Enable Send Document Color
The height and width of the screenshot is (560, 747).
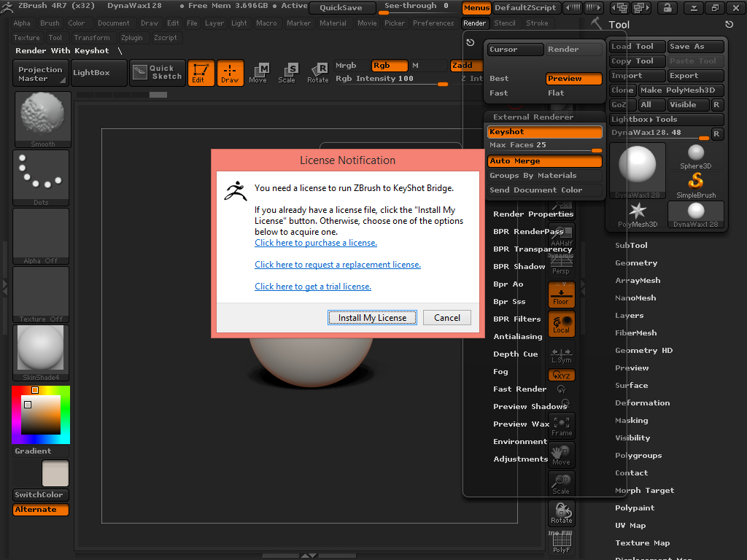544,190
